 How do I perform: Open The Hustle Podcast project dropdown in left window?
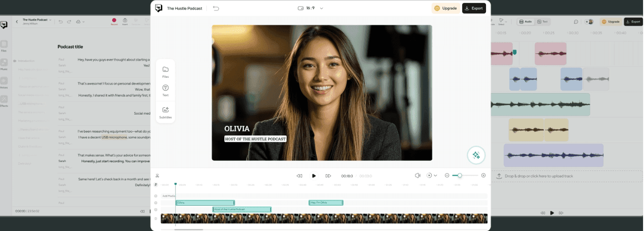click(x=37, y=20)
